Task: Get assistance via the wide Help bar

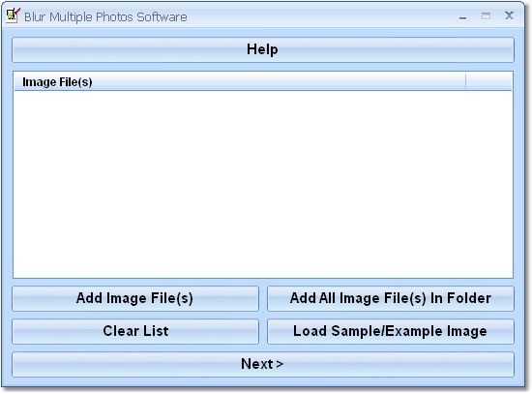Action: pos(263,50)
